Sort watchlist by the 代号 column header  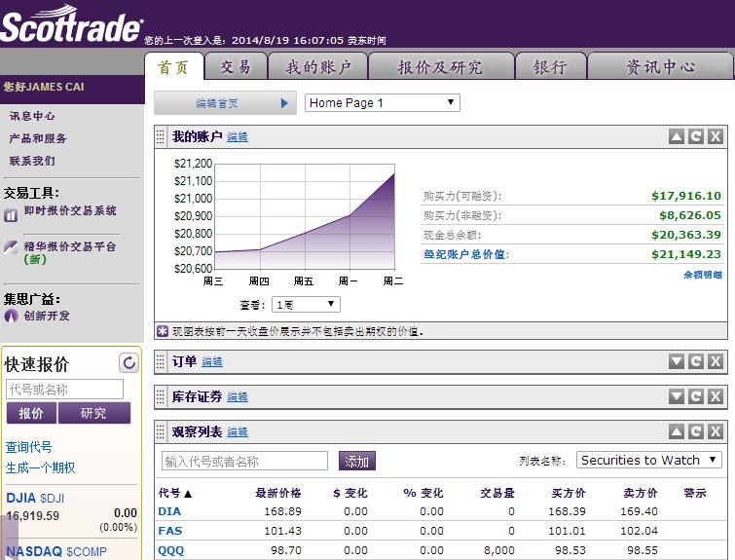coord(175,493)
